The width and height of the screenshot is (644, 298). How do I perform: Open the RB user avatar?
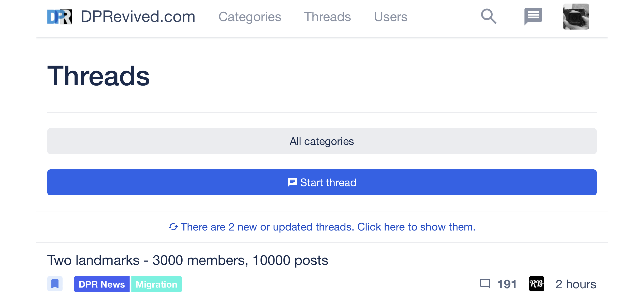pyautogui.click(x=536, y=284)
